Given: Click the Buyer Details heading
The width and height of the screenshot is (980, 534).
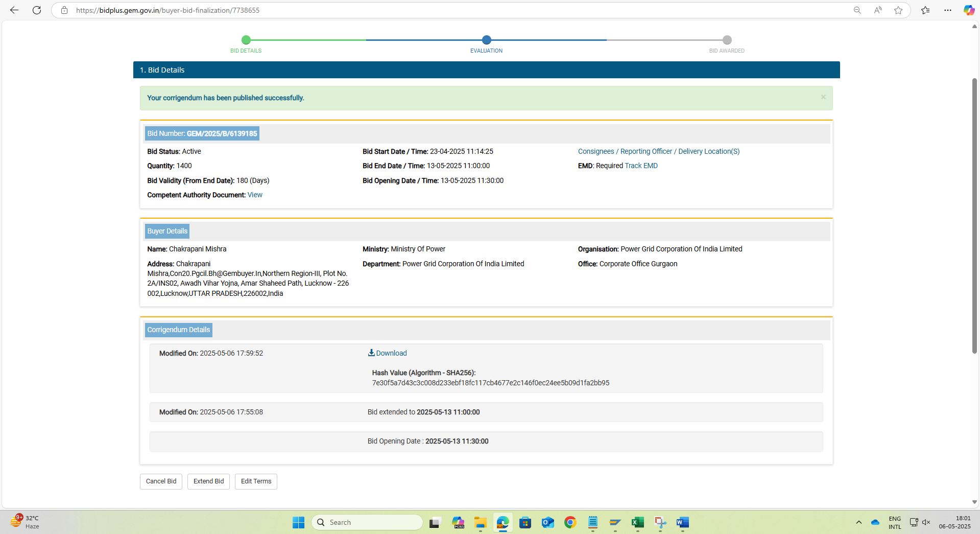Looking at the screenshot, I should (167, 231).
